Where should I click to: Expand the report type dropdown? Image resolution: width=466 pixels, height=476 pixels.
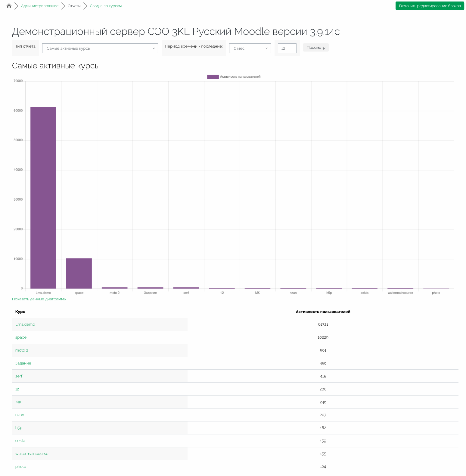[x=100, y=48]
